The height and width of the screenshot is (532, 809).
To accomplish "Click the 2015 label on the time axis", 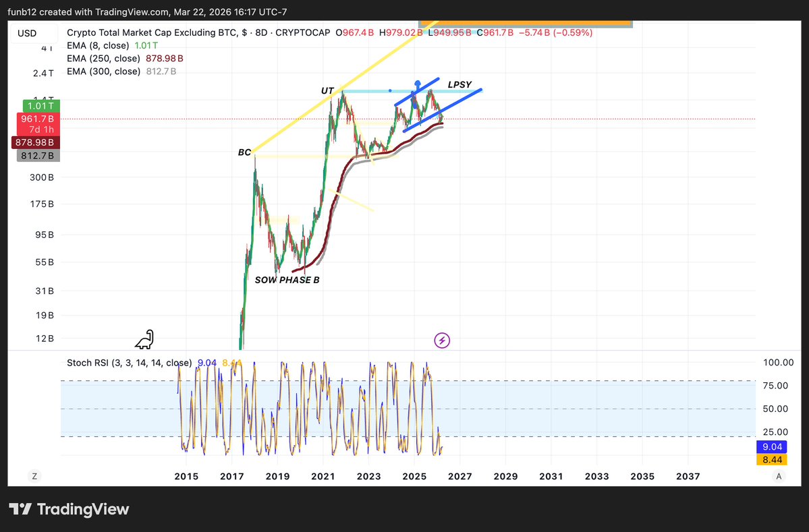I will click(x=186, y=476).
